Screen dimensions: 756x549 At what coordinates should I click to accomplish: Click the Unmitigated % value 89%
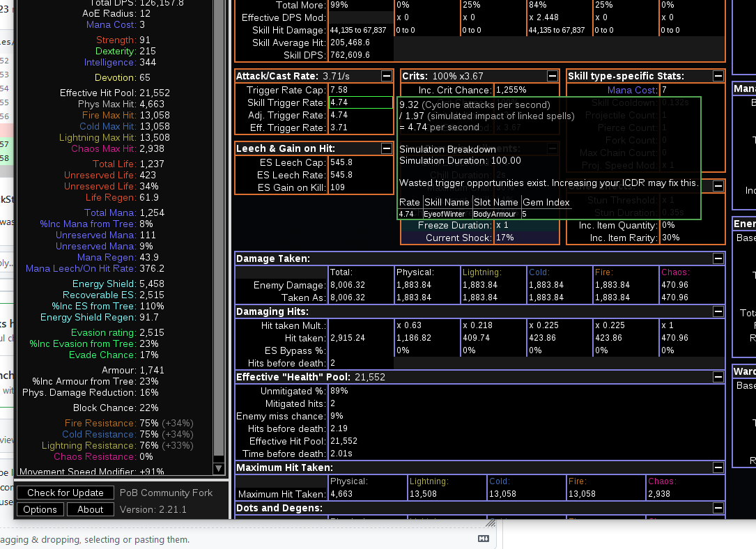(339, 391)
